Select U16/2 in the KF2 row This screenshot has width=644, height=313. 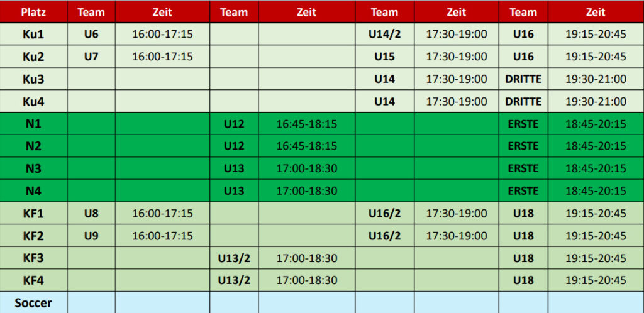(384, 236)
